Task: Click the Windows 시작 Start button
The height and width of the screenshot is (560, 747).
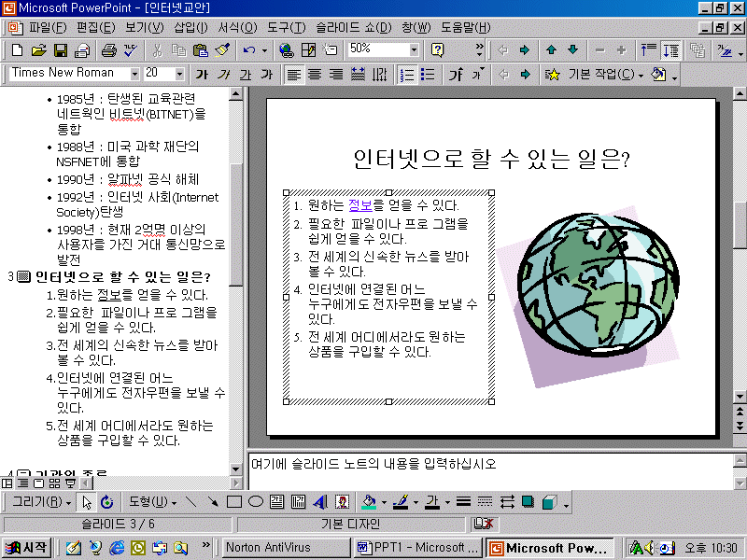Action: 27,548
